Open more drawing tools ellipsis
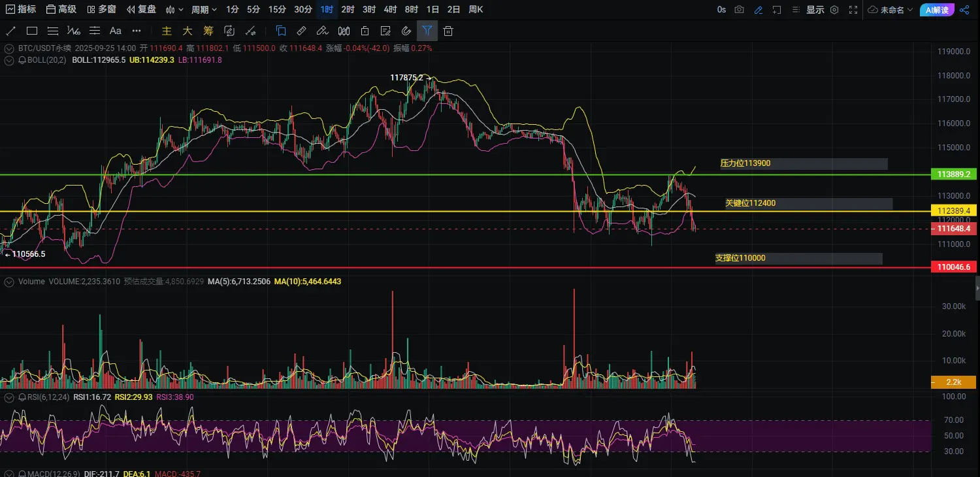The image size is (980, 477). click(x=137, y=31)
